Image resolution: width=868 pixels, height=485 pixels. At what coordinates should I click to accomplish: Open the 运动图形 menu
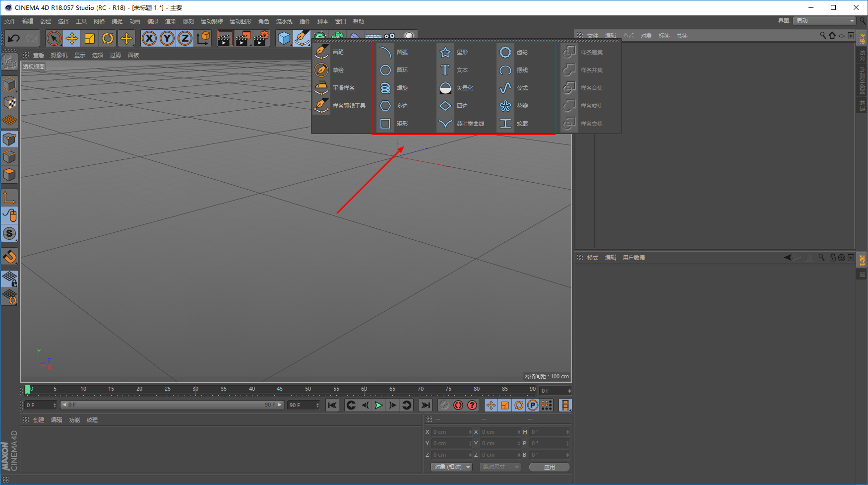pyautogui.click(x=241, y=21)
